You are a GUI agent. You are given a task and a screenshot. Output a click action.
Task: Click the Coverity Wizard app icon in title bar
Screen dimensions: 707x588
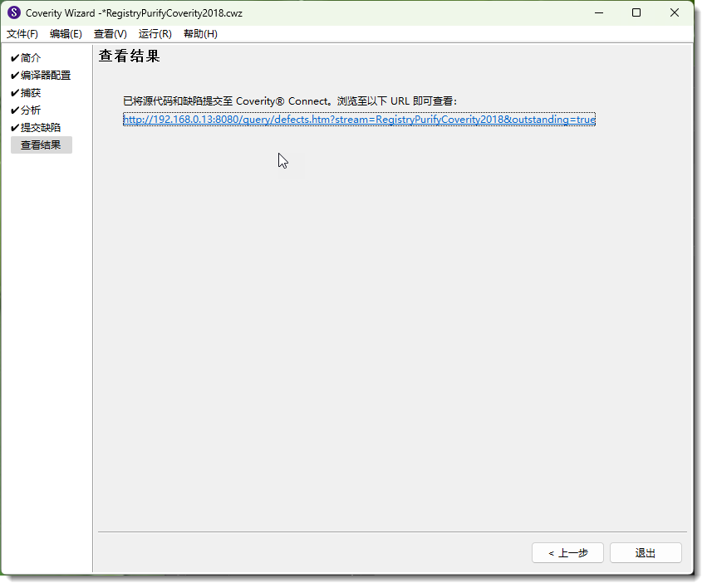(14, 12)
